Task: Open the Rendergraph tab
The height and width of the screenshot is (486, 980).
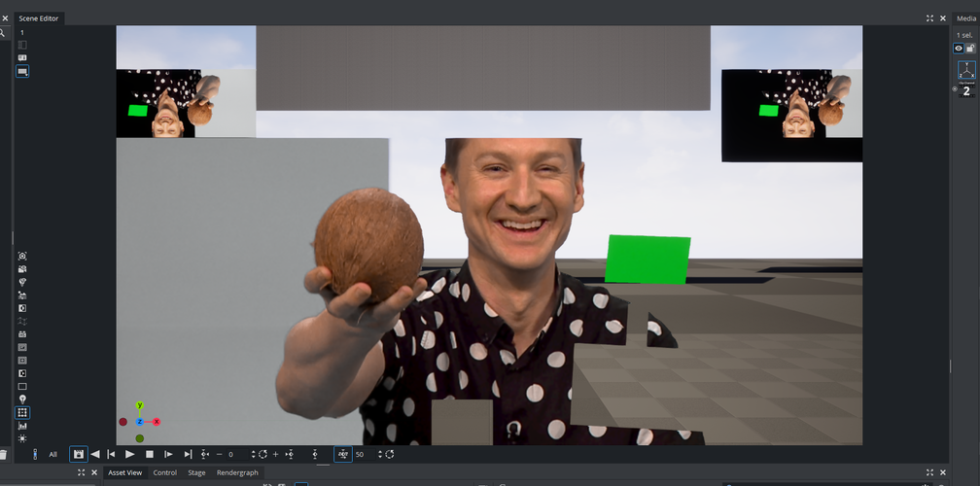Action: coord(237,472)
